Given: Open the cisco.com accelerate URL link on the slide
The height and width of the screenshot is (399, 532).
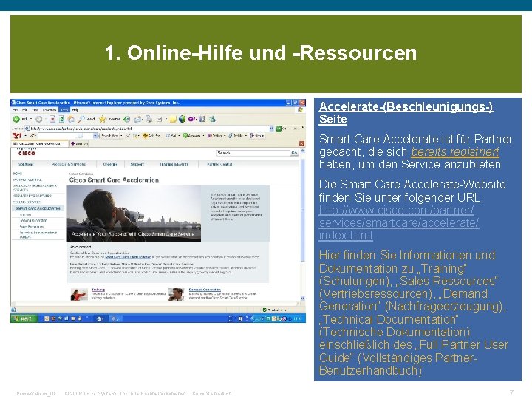Looking at the screenshot, I should point(399,223).
